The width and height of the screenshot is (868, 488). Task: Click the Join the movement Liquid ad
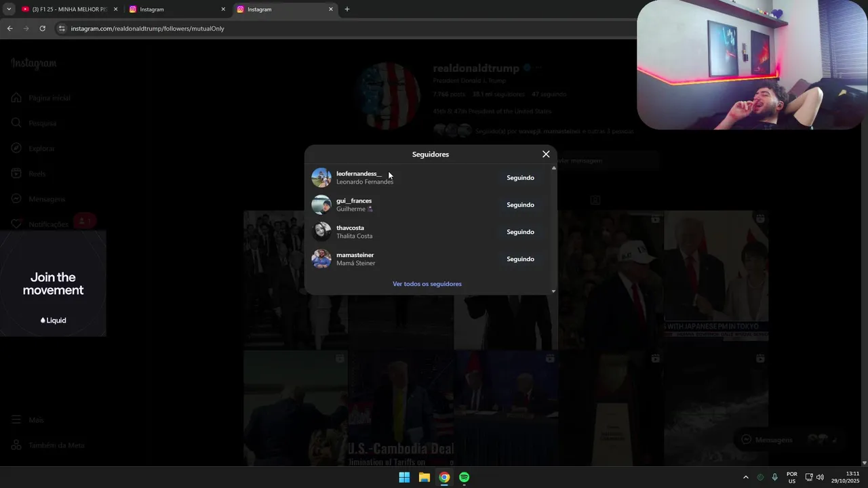coord(53,283)
